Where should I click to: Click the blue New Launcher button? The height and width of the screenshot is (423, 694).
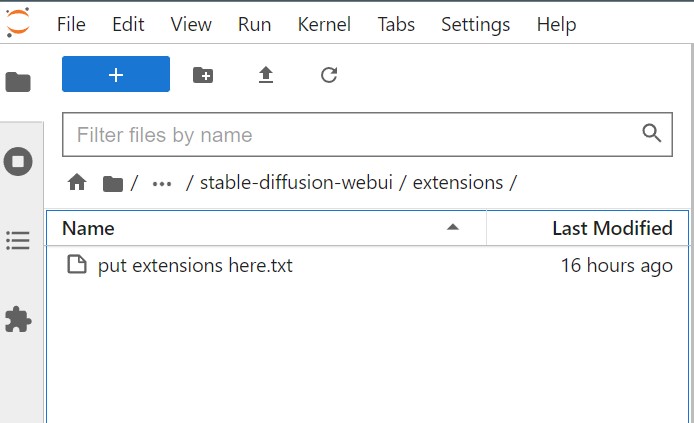coord(116,75)
